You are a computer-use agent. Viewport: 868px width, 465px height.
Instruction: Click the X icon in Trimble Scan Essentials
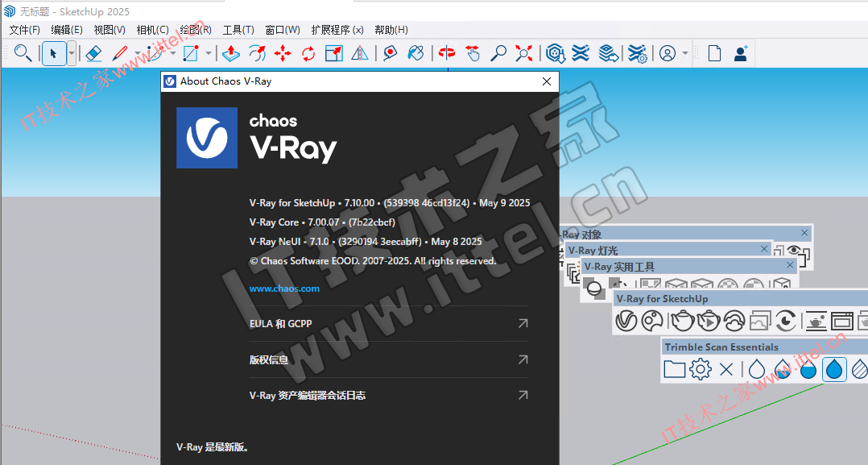pos(726,369)
